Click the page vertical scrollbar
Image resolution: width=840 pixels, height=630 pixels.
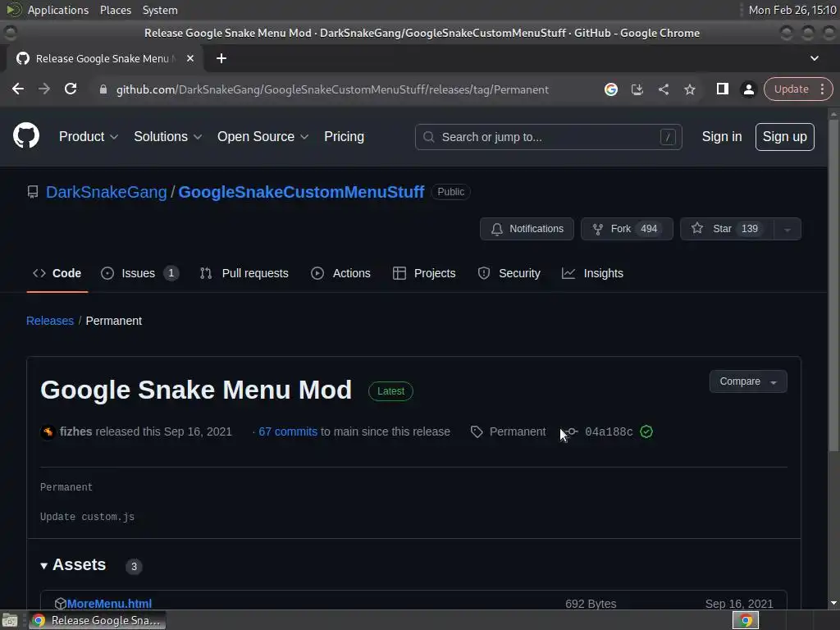click(x=833, y=284)
